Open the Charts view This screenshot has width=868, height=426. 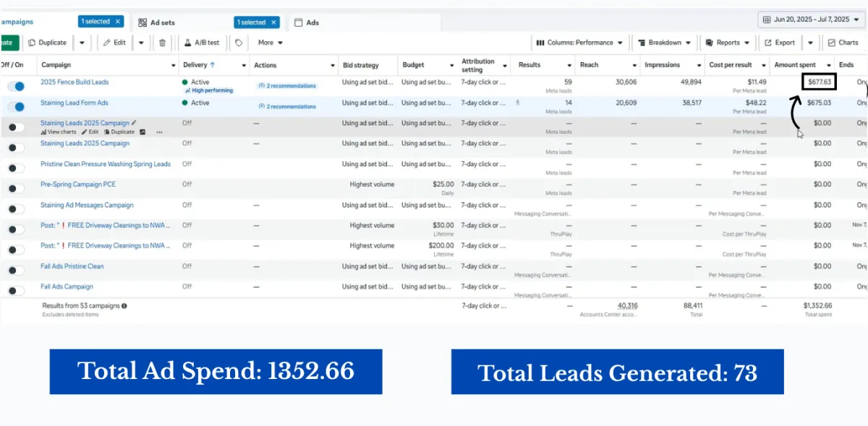[x=843, y=43]
